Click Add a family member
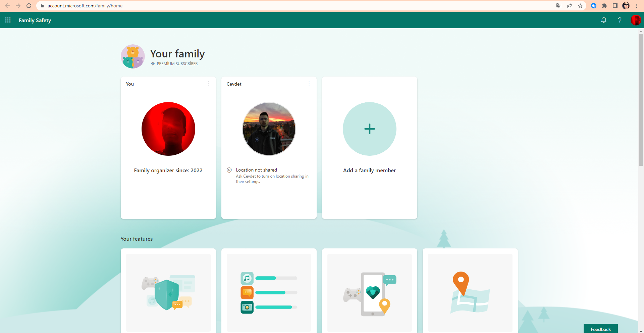Image resolution: width=644 pixels, height=333 pixels. pyautogui.click(x=369, y=171)
